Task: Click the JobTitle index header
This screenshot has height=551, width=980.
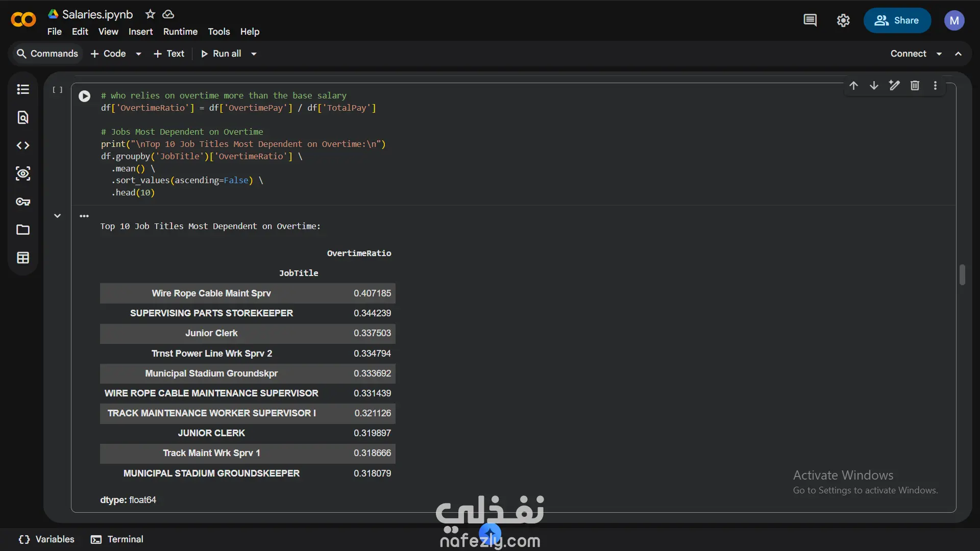Action: 299,273
